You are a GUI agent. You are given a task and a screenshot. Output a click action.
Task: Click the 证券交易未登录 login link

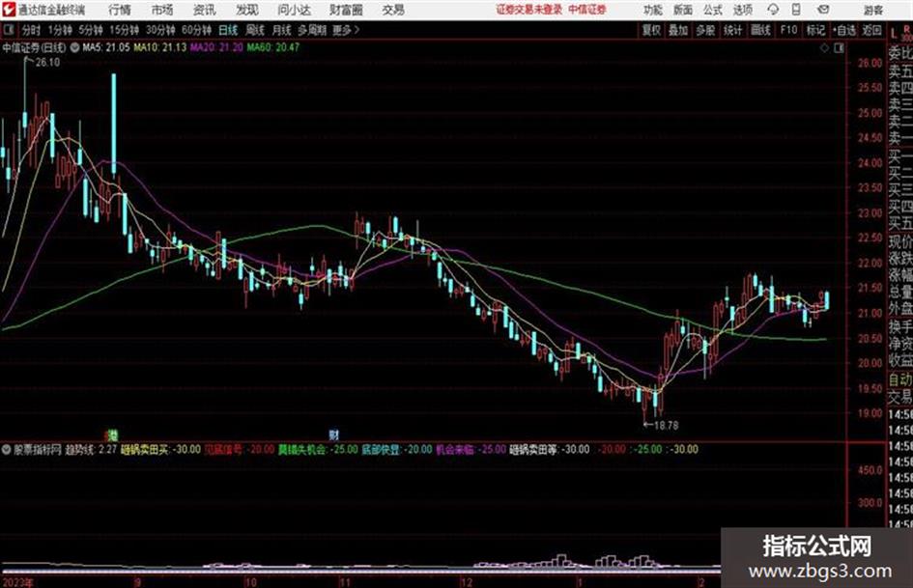tap(529, 10)
